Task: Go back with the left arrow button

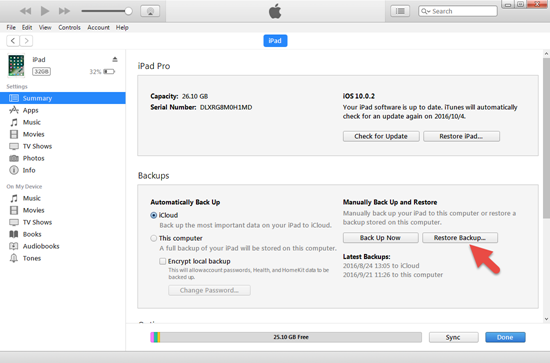Action: [13, 41]
